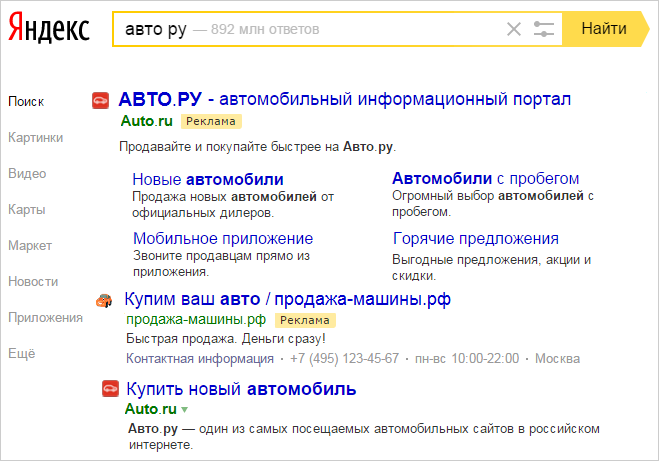Select the Поиск tab in sidebar

(26, 102)
